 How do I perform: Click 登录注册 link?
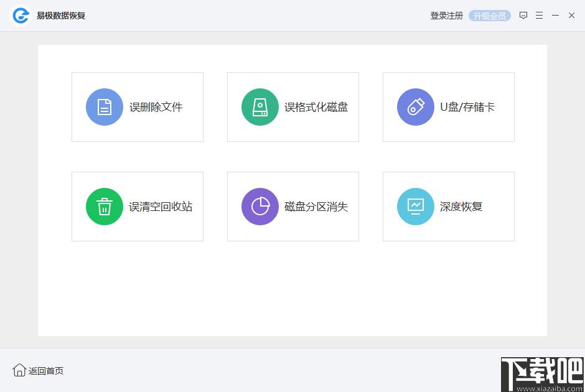coord(447,16)
